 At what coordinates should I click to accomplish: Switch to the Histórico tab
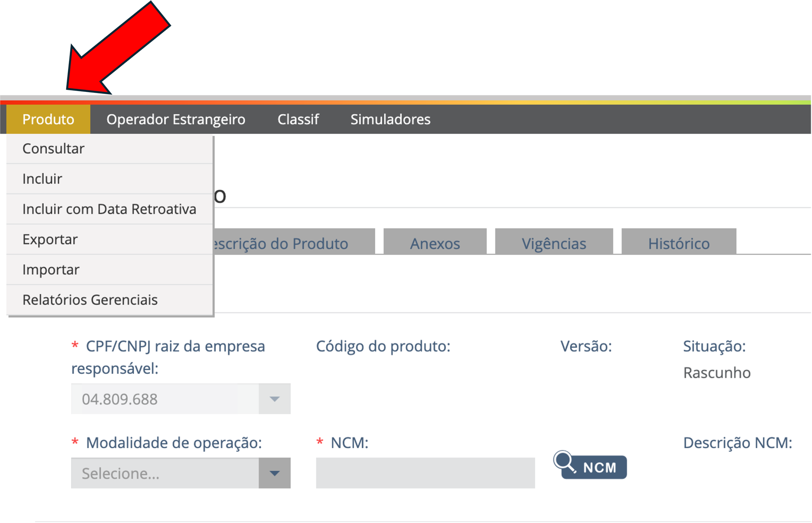[678, 243]
